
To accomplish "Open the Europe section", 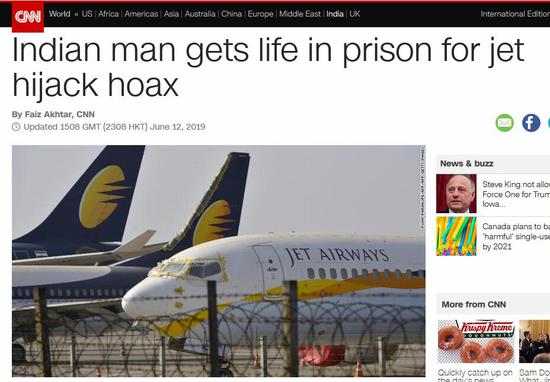I will click(260, 14).
